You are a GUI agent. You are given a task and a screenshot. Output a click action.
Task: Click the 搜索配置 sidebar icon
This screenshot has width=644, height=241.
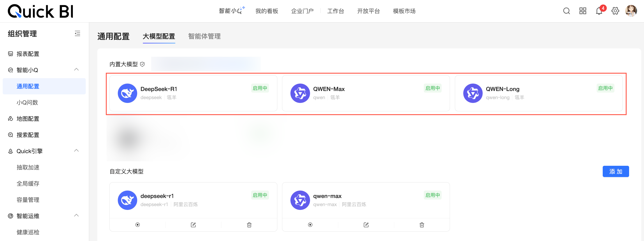point(11,135)
